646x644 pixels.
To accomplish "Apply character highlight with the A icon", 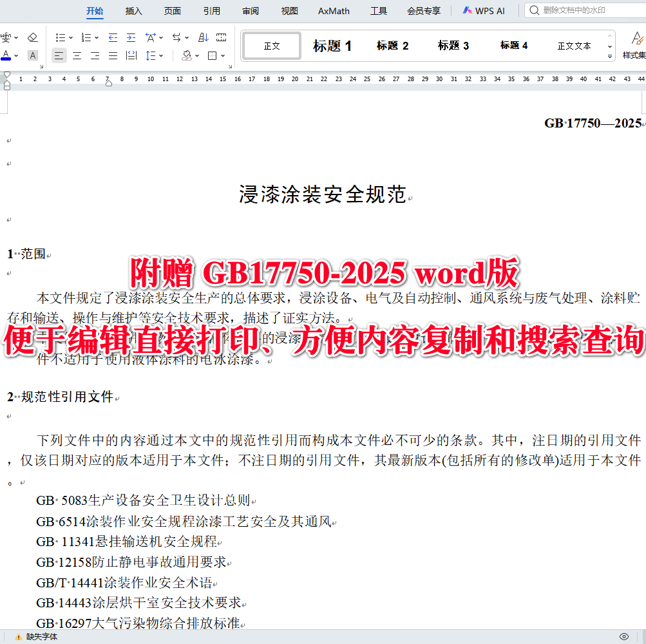I will coord(32,55).
